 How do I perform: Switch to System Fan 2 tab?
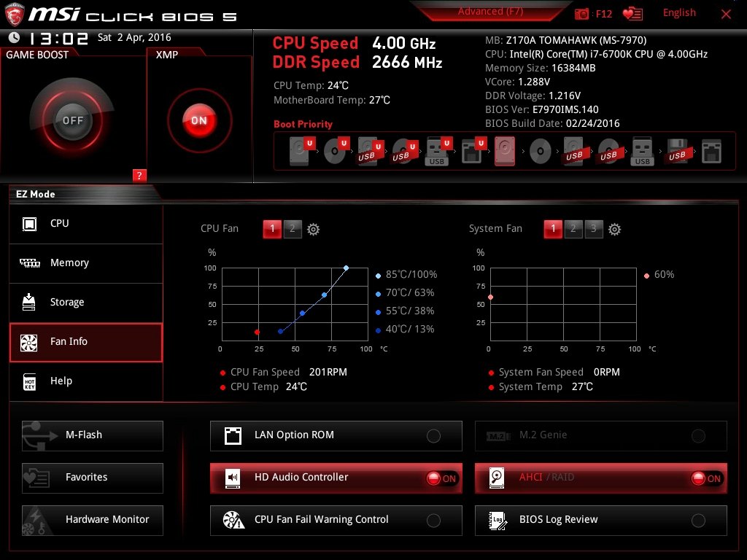573,229
